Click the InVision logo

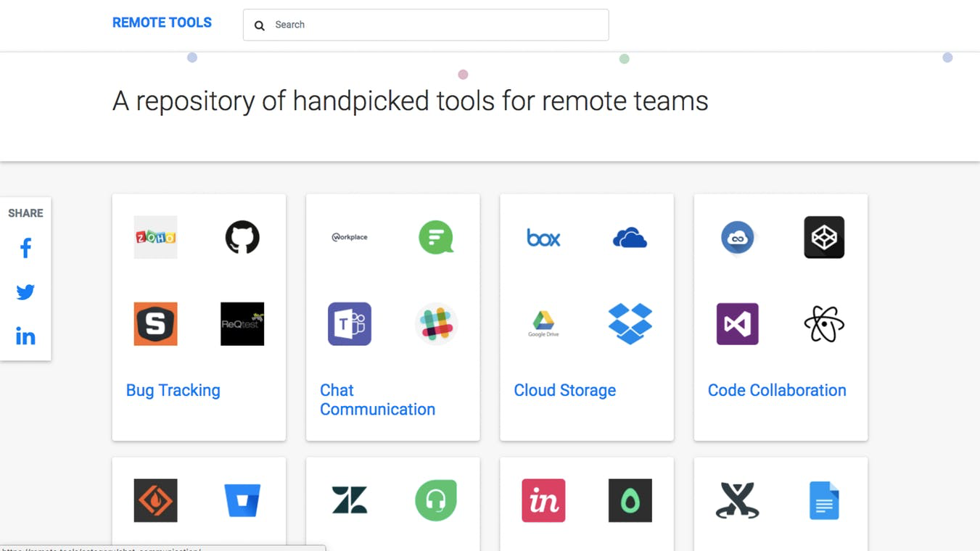tap(543, 500)
